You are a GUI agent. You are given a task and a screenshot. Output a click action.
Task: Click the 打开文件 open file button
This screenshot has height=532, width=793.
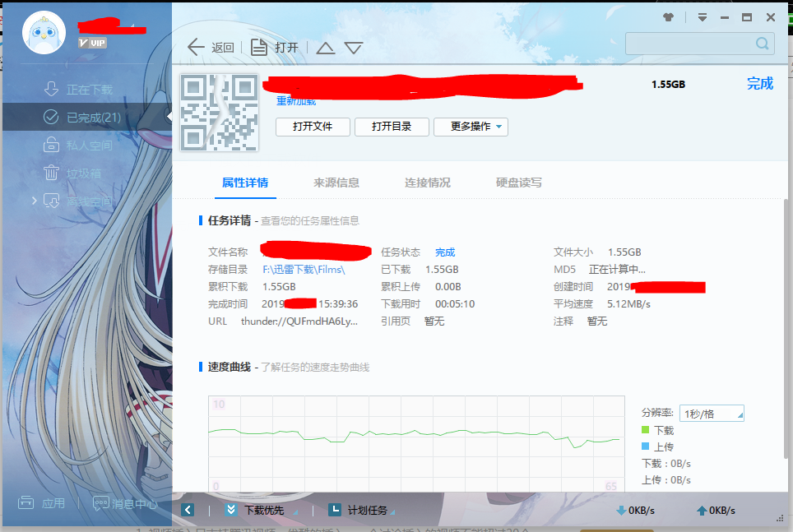click(x=313, y=127)
